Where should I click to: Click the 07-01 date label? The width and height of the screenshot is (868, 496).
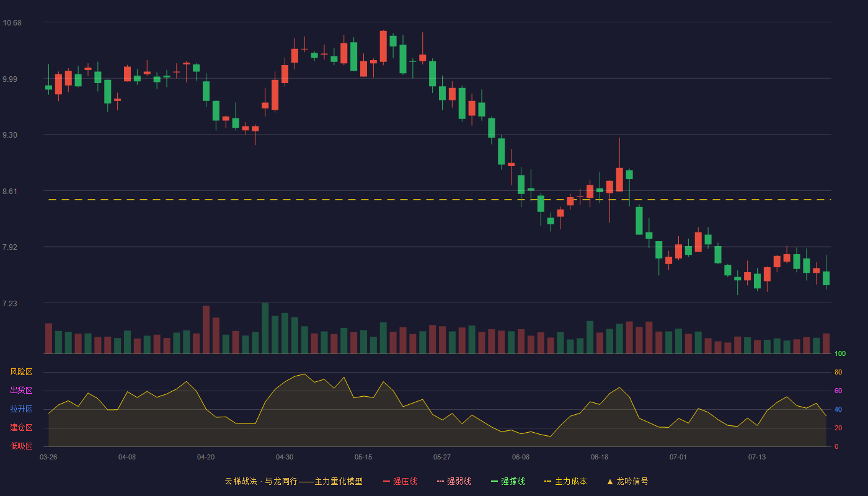(x=678, y=457)
